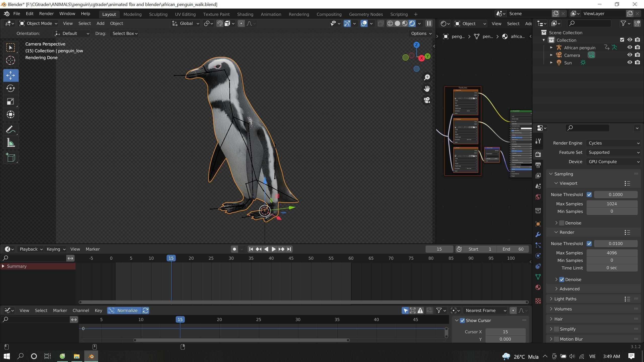Toggle render Noise Threshold checkbox
644x362 pixels.
(589, 244)
